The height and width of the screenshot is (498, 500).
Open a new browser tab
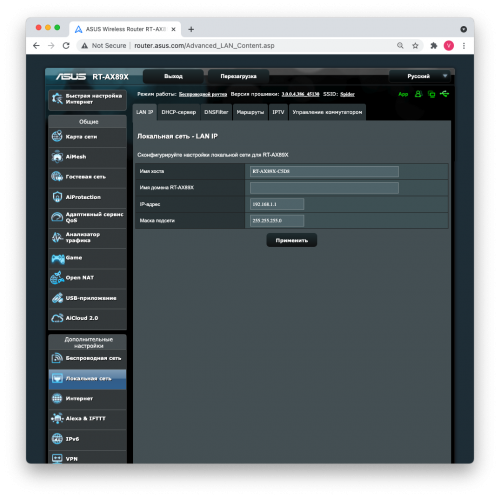click(191, 29)
